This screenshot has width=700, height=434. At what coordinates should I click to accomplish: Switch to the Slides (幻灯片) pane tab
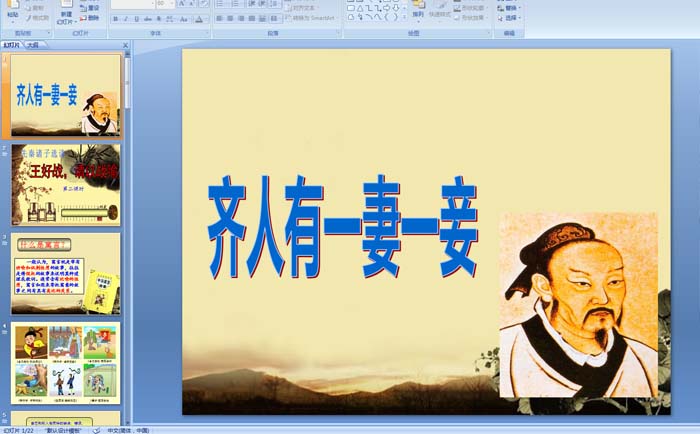11,45
